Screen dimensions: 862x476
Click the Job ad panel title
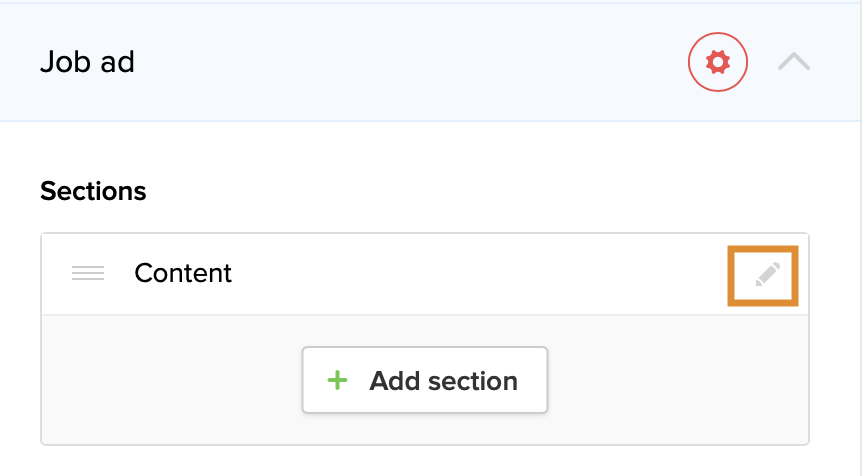point(87,63)
